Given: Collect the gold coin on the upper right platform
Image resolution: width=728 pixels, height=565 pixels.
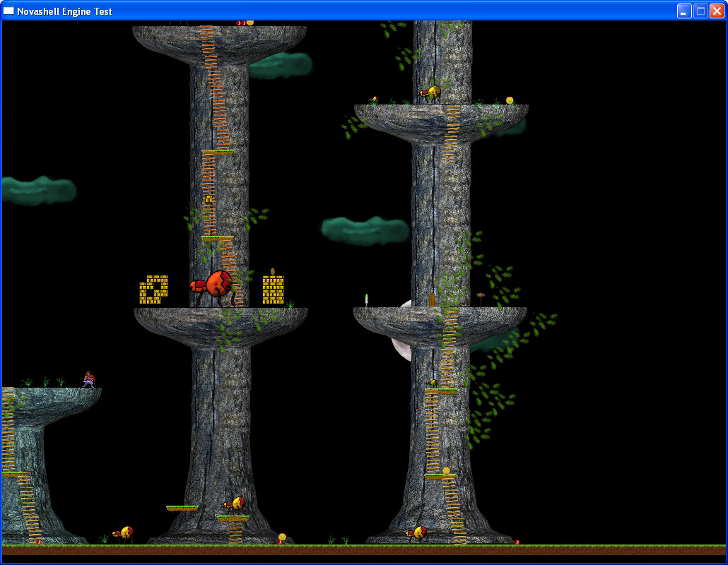Looking at the screenshot, I should tap(510, 100).
